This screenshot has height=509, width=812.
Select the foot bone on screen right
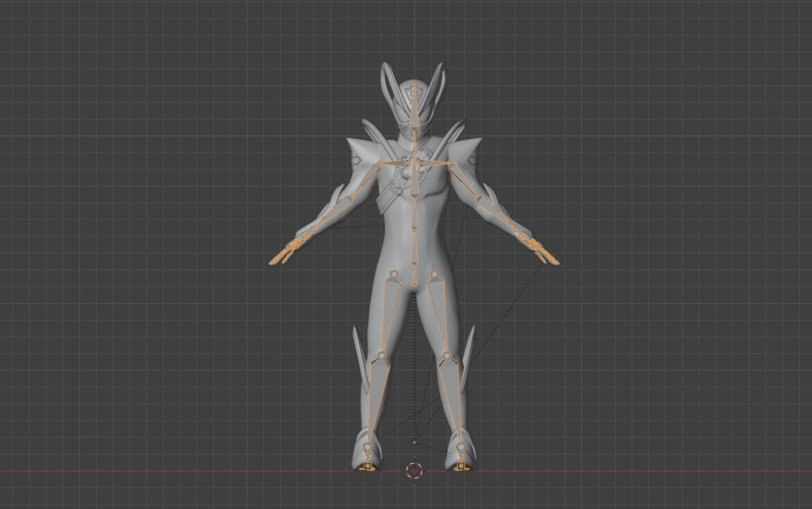pyautogui.click(x=461, y=455)
